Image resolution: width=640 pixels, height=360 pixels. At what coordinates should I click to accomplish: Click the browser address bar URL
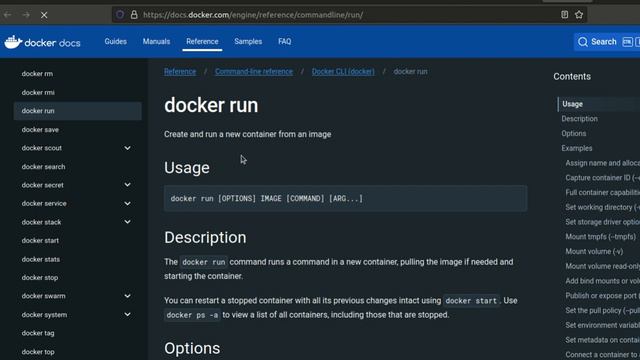(253, 15)
